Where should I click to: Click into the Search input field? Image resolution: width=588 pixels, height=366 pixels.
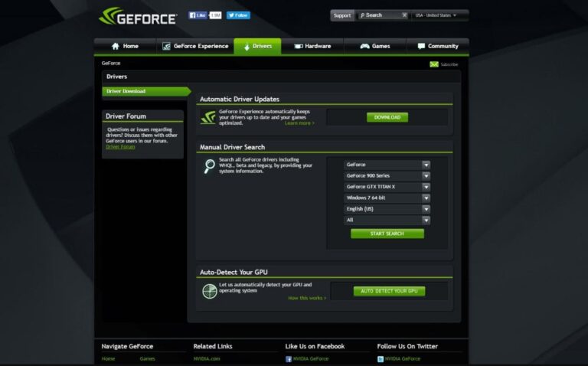pos(381,15)
